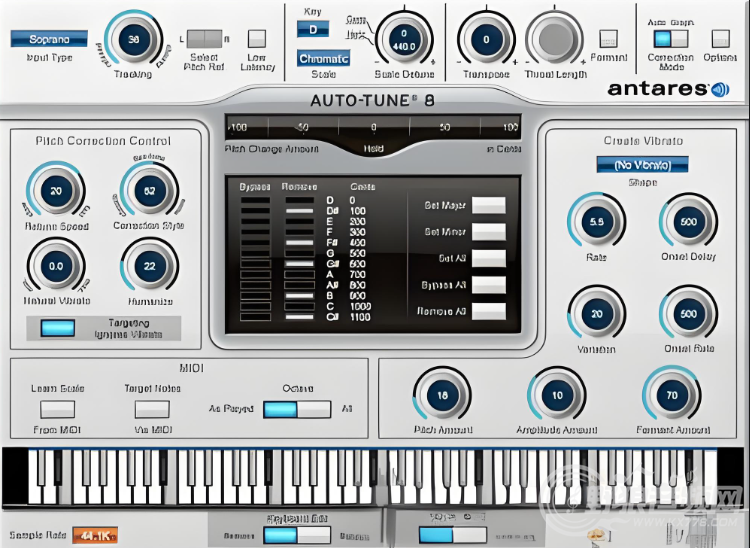
Task: Check the Bypass box for note D
Action: pos(255,200)
